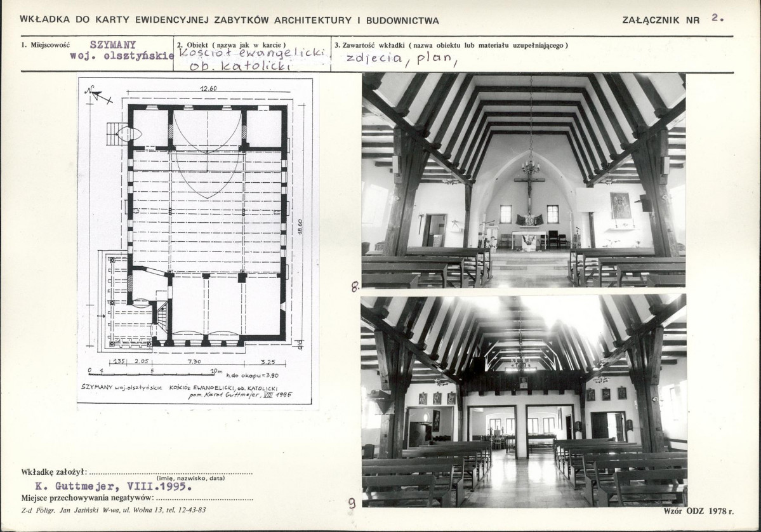Click the card header title text
This screenshot has height=532, width=761.
[x=230, y=20]
